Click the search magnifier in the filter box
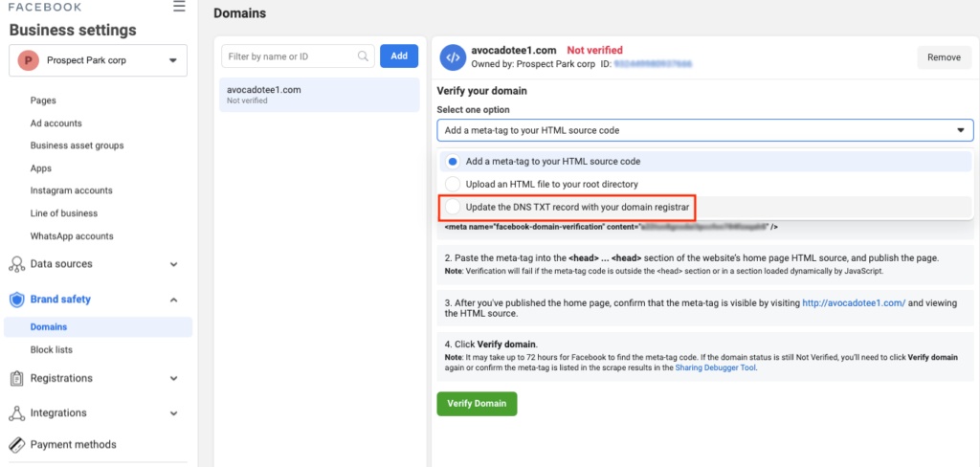The height and width of the screenshot is (467, 980). click(363, 56)
